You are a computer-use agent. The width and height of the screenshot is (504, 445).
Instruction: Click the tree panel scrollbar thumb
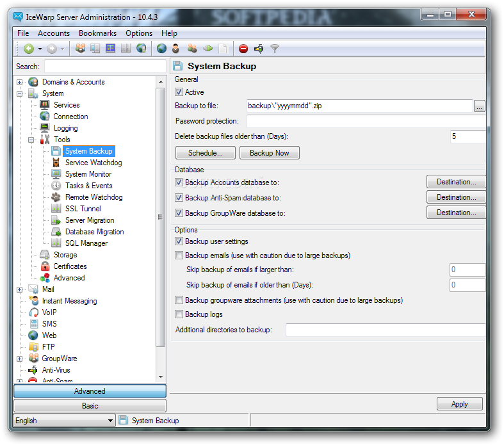click(160, 217)
